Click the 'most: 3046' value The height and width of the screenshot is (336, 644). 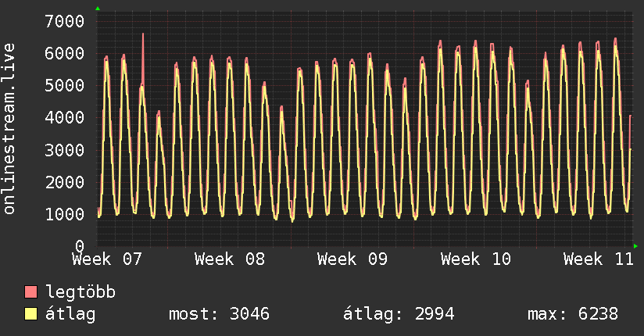tap(220, 314)
